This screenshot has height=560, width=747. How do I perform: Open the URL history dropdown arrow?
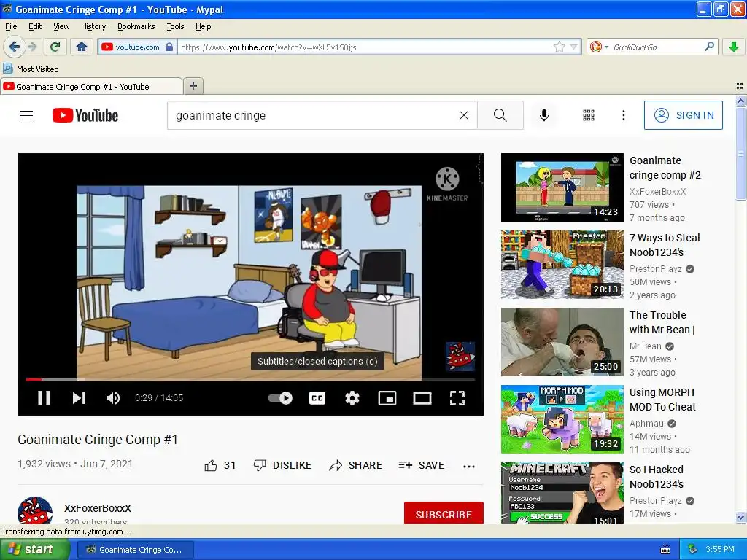click(x=573, y=47)
